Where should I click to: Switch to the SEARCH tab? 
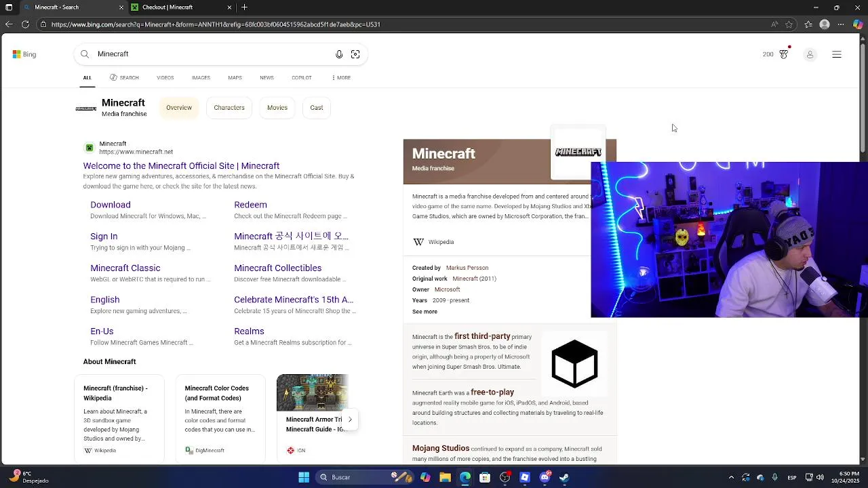point(124,78)
